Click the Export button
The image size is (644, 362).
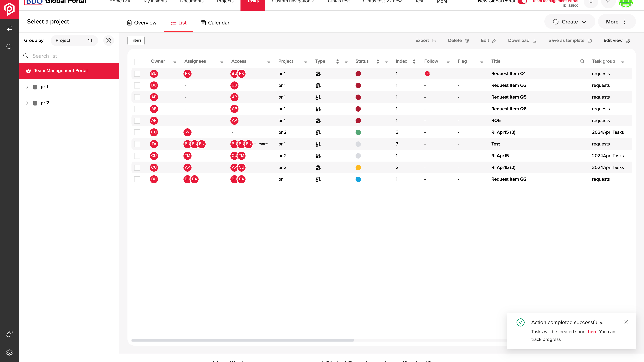point(425,40)
